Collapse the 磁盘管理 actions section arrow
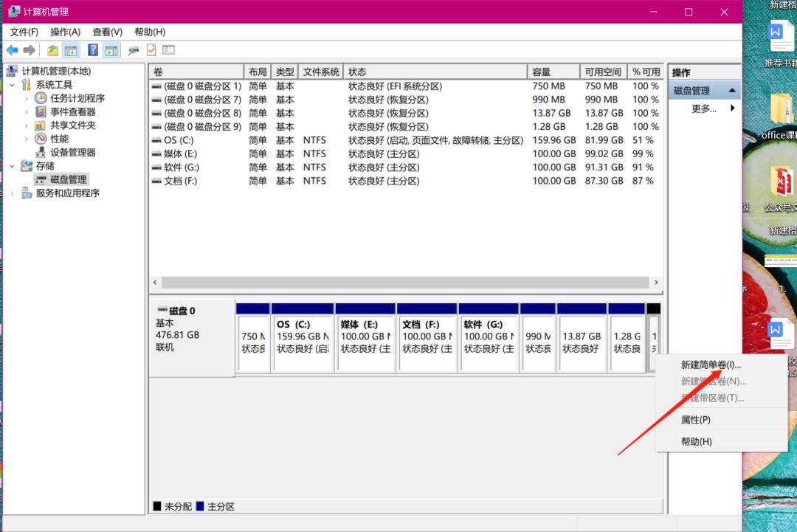Screen dimensions: 797x532 (732, 90)
